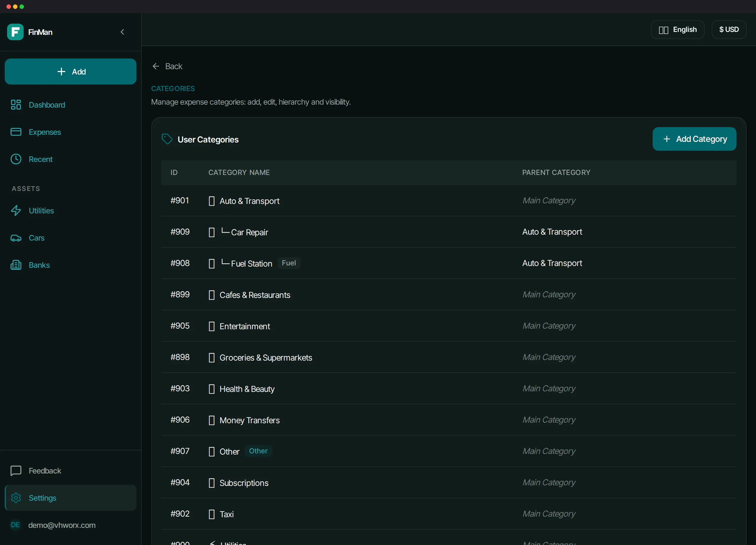Screen dimensions: 756x545
Task: Click the Dashboard grid icon
Action: [x=16, y=105]
